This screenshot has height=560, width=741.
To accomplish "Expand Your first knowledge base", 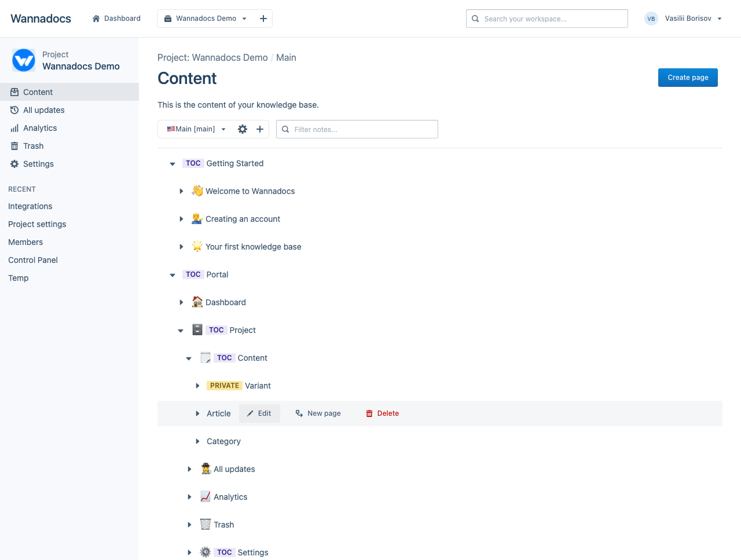I will [x=181, y=247].
